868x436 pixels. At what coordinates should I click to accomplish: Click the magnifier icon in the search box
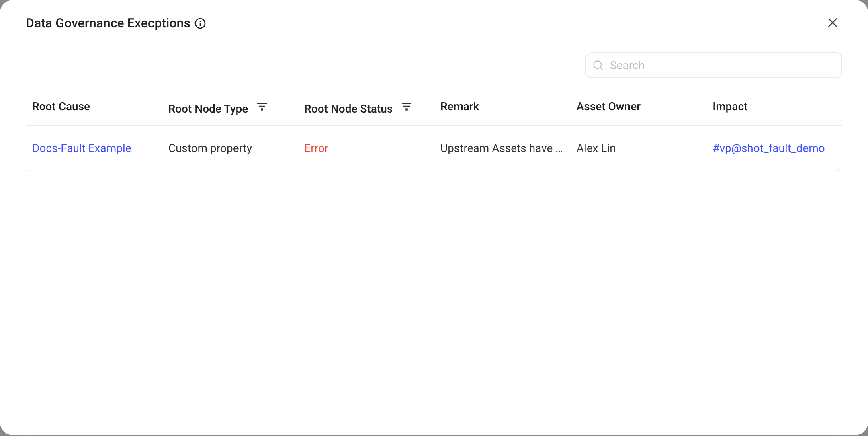598,65
